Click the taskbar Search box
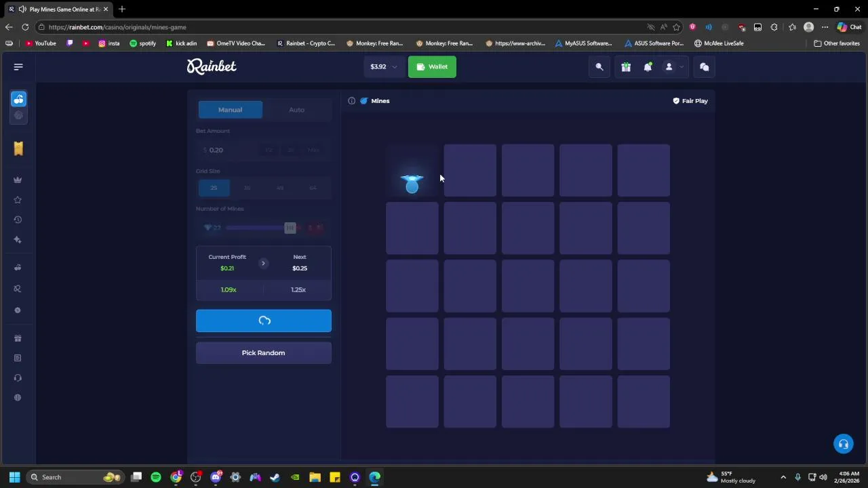Image resolution: width=868 pixels, height=488 pixels. click(x=75, y=477)
